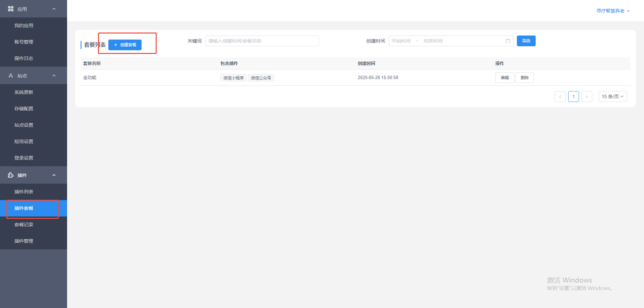Click the 插件 puzzle icon in sidebar
Viewport: 644px width, 308px height.
[11, 175]
